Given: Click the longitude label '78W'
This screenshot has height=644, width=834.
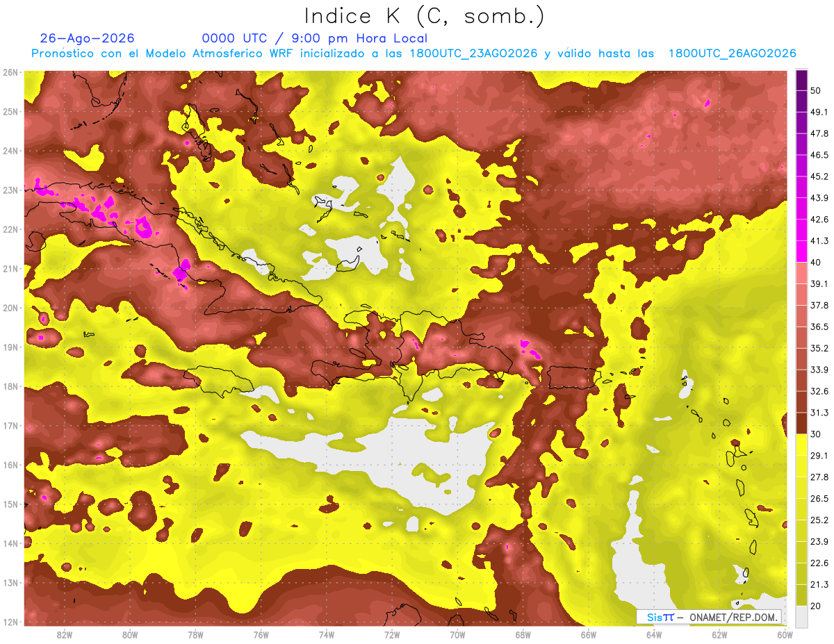Looking at the screenshot, I should point(195,635).
